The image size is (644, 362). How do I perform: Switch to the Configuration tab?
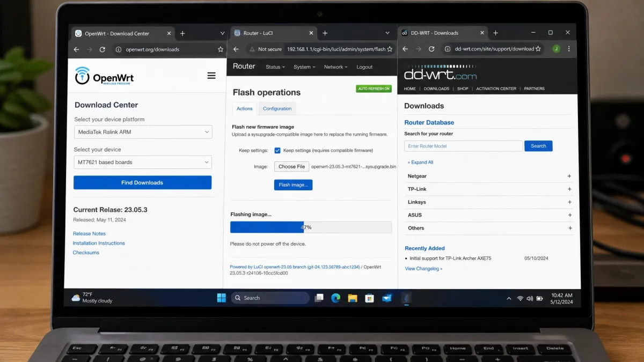277,108
